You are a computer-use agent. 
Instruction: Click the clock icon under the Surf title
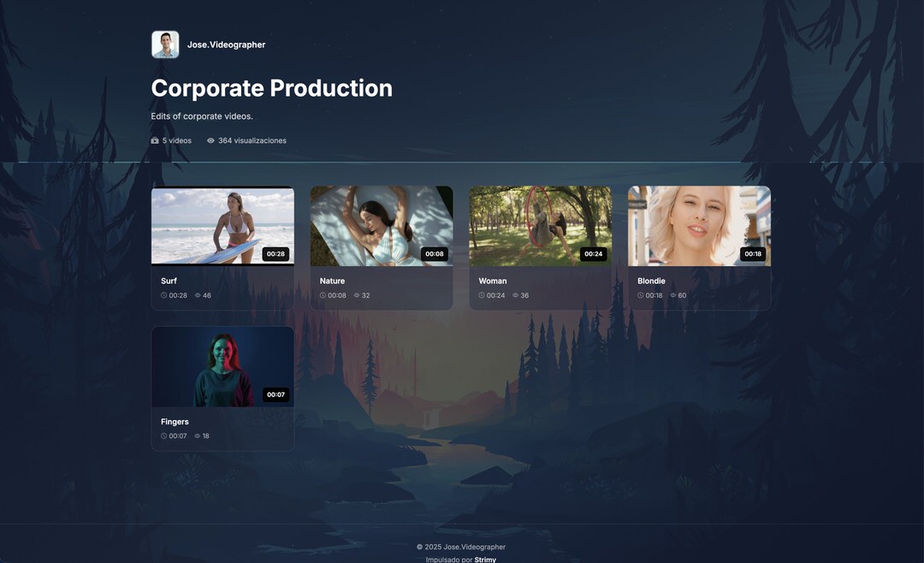coord(164,295)
